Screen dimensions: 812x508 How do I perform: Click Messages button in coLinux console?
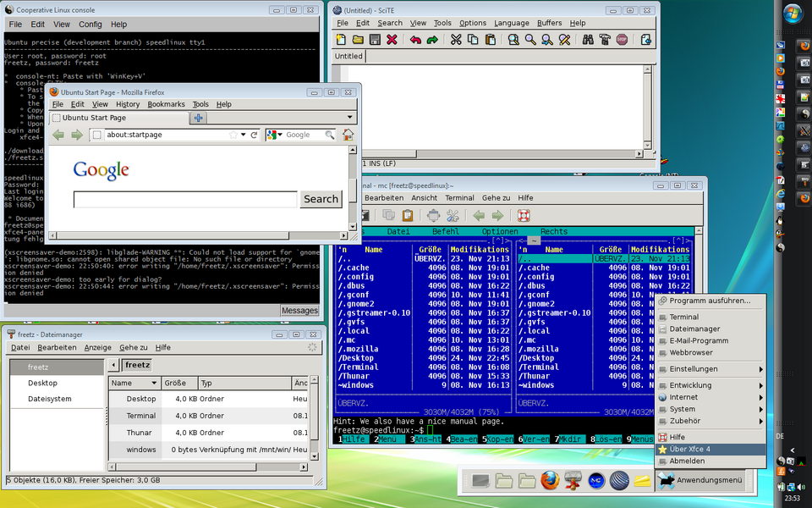299,310
